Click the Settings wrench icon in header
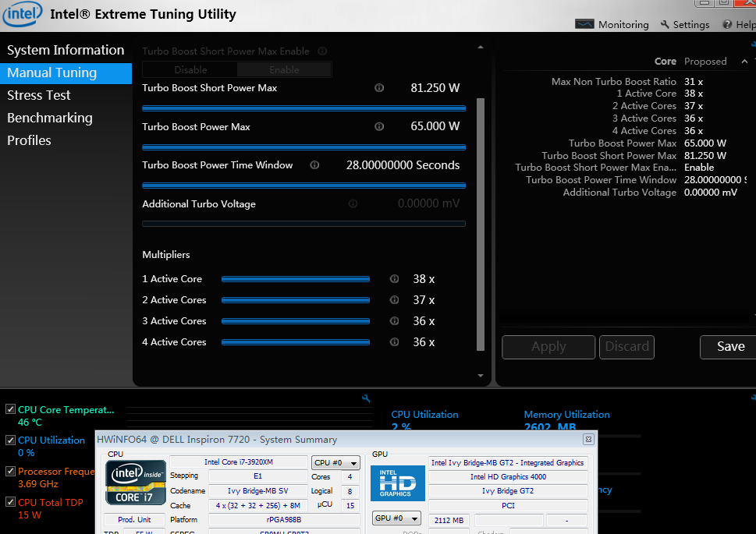 point(665,24)
